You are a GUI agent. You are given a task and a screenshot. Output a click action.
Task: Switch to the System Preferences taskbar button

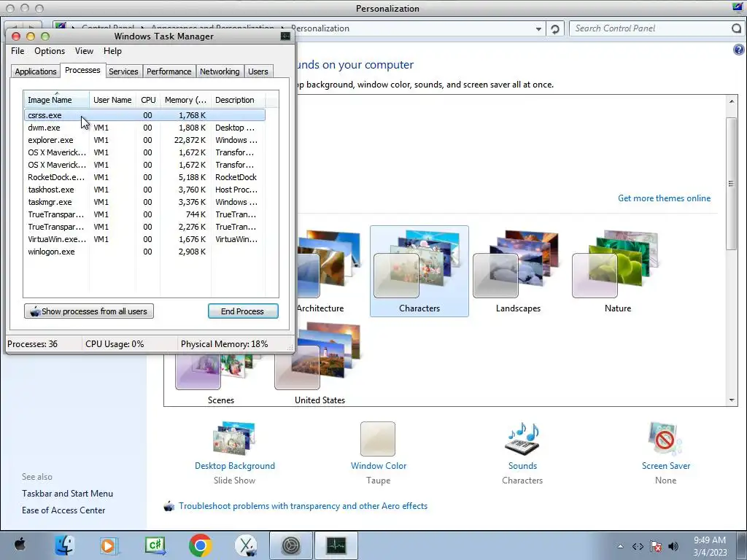tap(291, 545)
